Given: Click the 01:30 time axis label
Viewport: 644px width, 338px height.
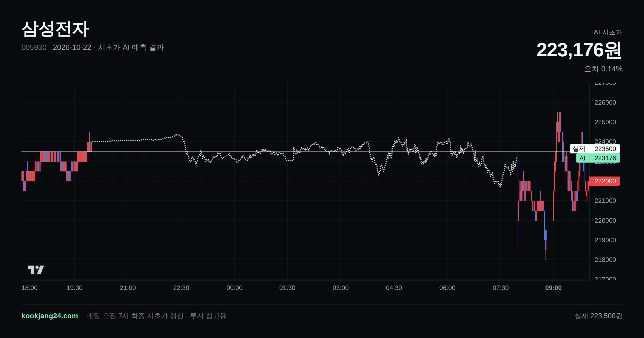Looking at the screenshot, I should (287, 288).
